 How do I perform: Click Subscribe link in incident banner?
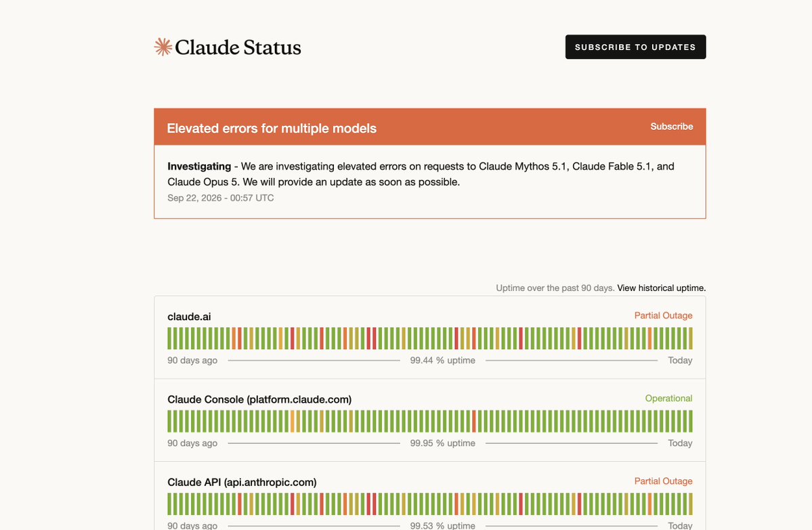(672, 127)
